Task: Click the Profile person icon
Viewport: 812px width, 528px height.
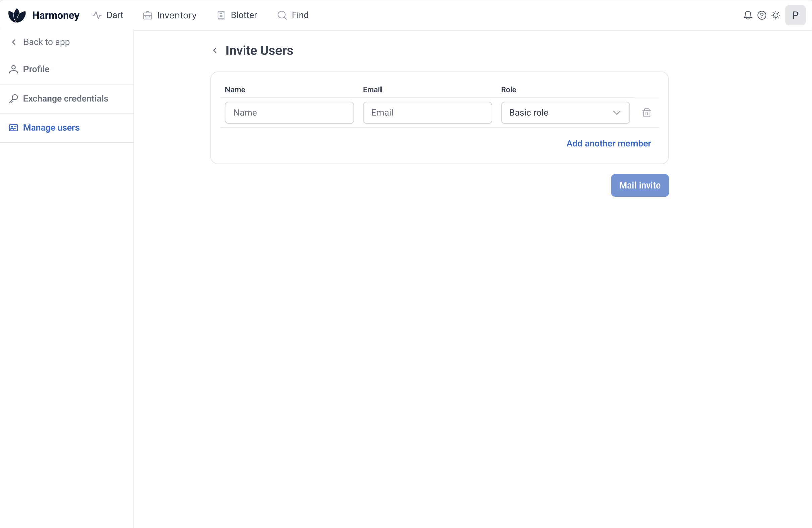Action: pyautogui.click(x=14, y=69)
